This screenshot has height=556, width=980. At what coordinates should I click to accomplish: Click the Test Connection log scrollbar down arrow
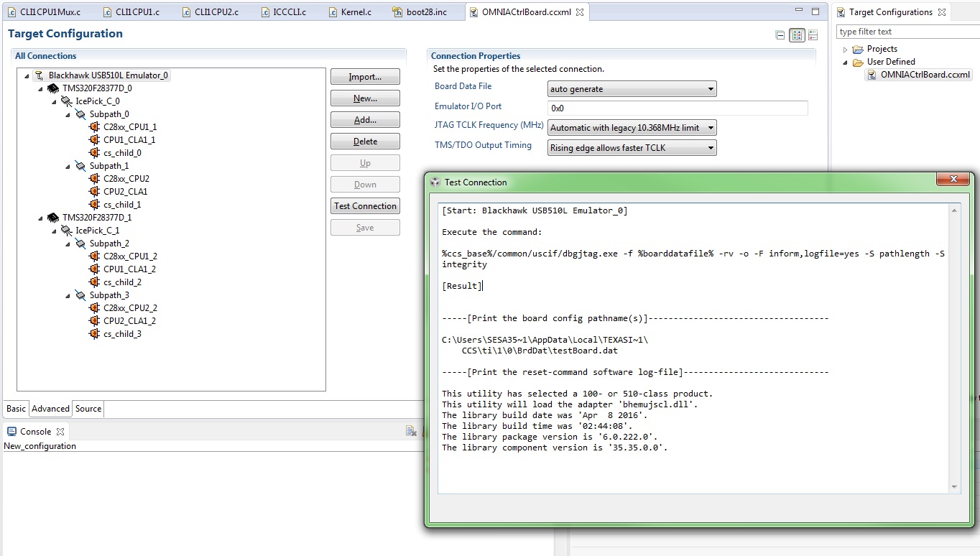click(x=954, y=487)
